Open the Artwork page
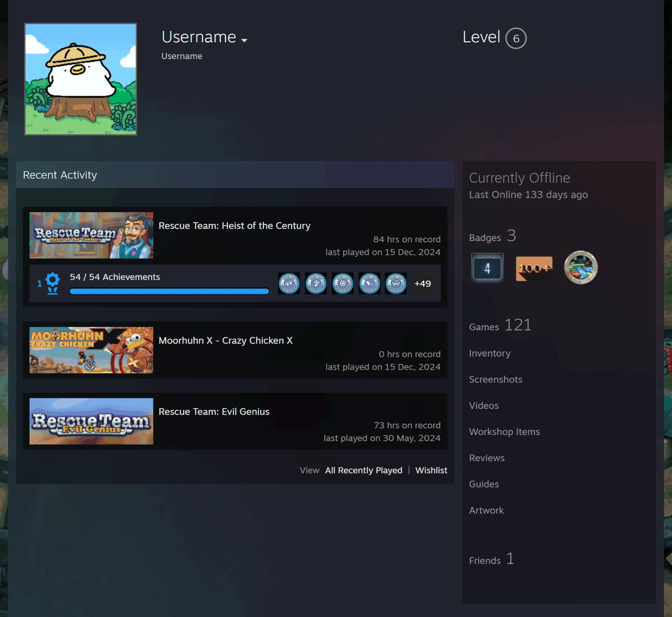The height and width of the screenshot is (617, 672). pyautogui.click(x=486, y=511)
